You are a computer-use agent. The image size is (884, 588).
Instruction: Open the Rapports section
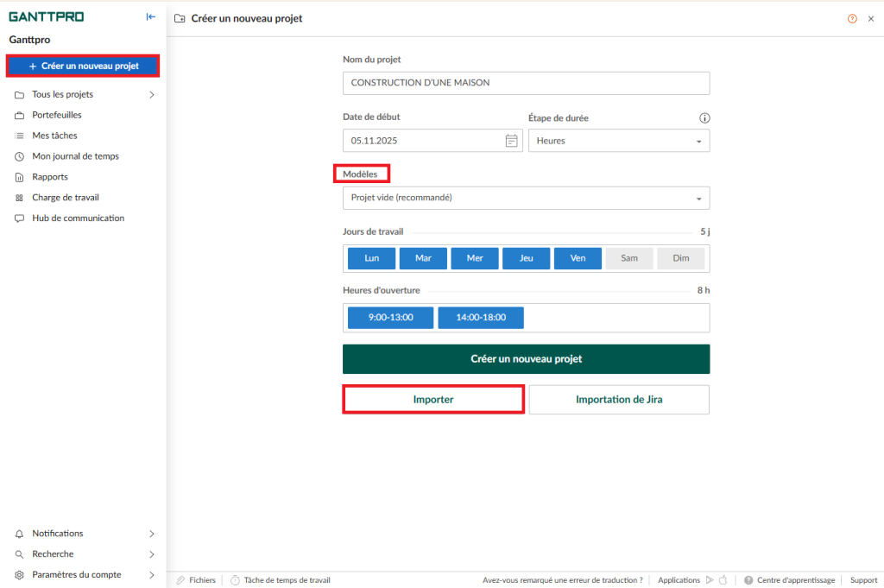[48, 177]
